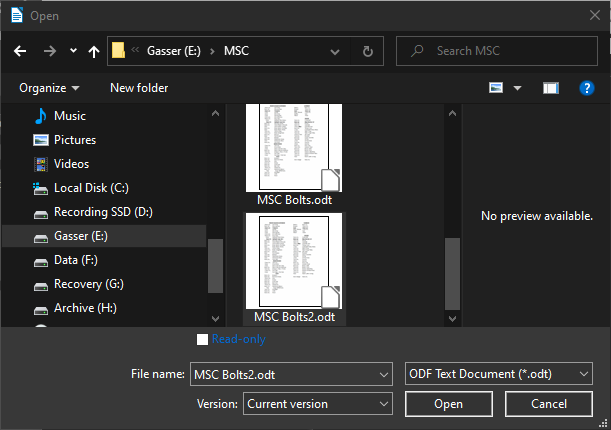Expand the file type ODF Text Document dropdown
611x430 pixels.
(x=583, y=374)
